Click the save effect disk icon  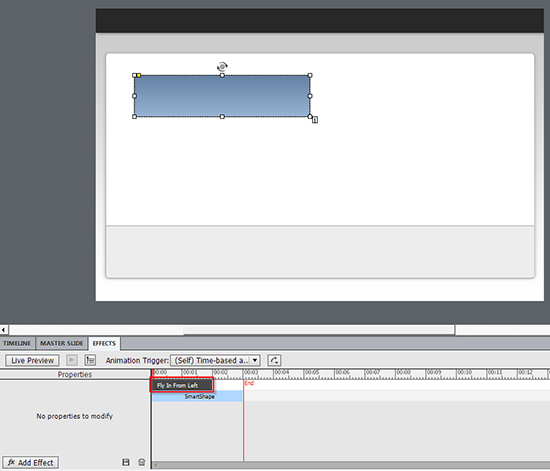[x=126, y=462]
